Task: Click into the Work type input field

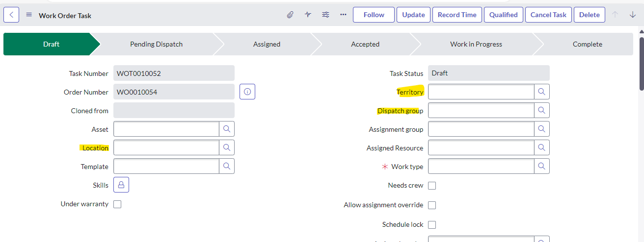Action: 481,166
